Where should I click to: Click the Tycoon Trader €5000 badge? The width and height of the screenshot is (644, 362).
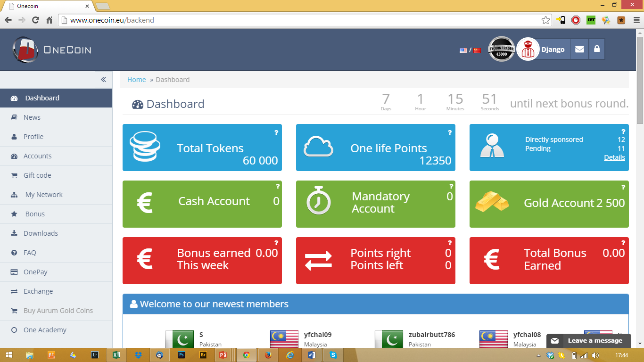(502, 49)
